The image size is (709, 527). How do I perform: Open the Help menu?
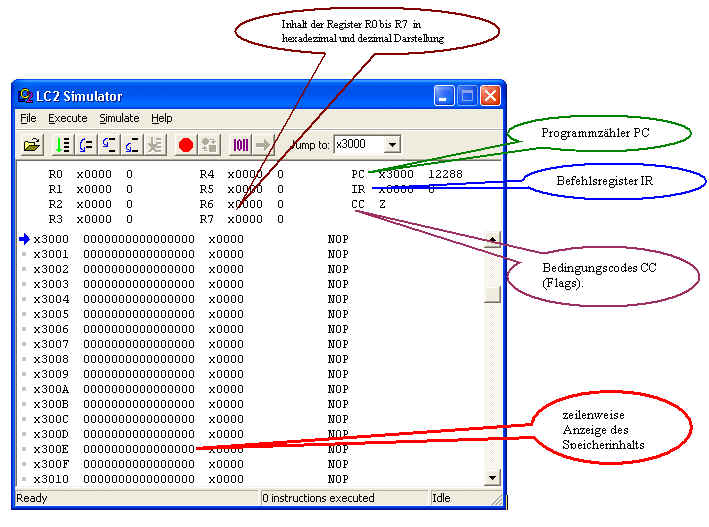click(161, 119)
